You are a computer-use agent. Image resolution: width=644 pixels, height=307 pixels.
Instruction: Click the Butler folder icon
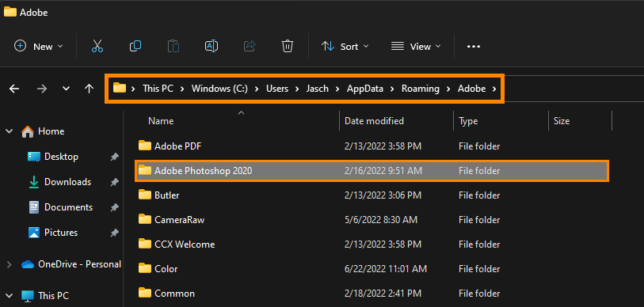145,195
